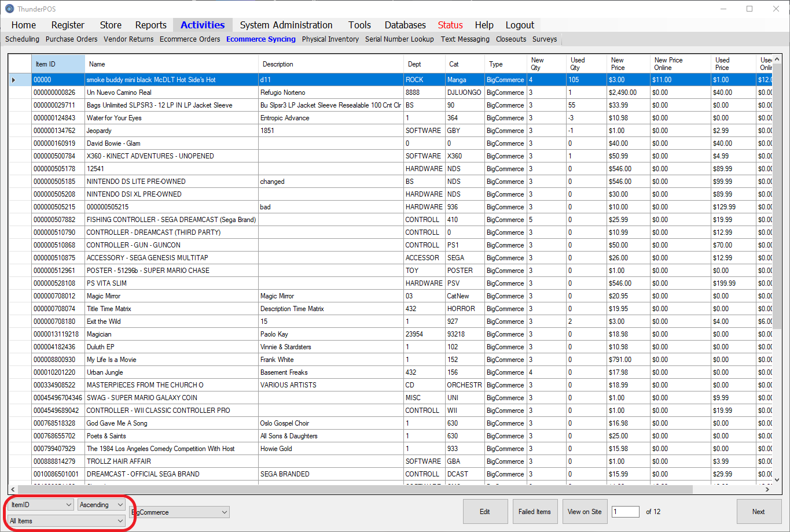Click the New Price column header
This screenshot has width=790, height=532.
(x=629, y=64)
